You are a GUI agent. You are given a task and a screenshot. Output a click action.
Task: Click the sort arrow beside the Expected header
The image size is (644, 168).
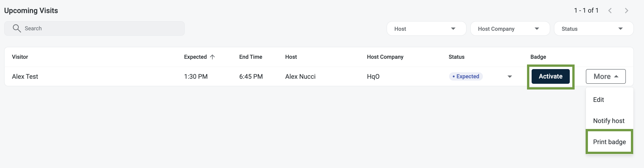[x=213, y=57]
